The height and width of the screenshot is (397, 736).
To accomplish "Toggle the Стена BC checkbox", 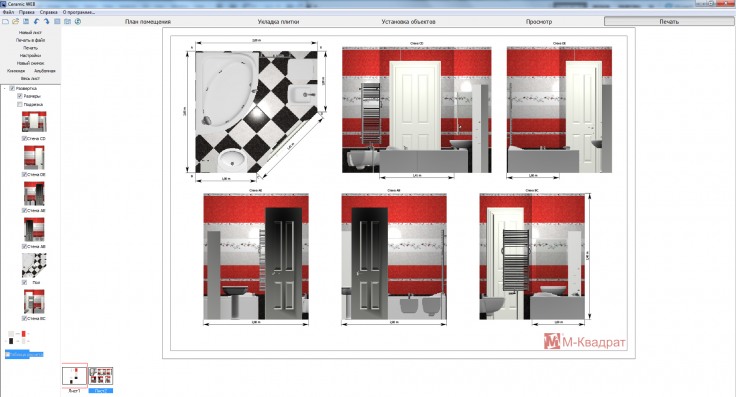I will [x=24, y=318].
